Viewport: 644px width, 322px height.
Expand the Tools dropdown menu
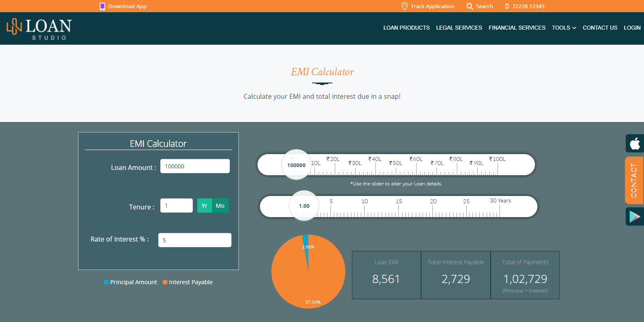click(x=563, y=28)
